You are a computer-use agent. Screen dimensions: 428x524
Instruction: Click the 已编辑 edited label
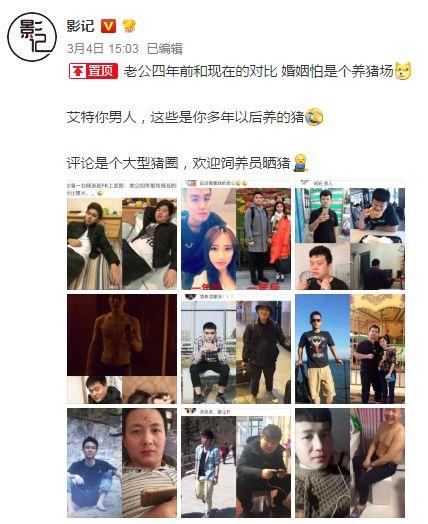click(x=165, y=49)
